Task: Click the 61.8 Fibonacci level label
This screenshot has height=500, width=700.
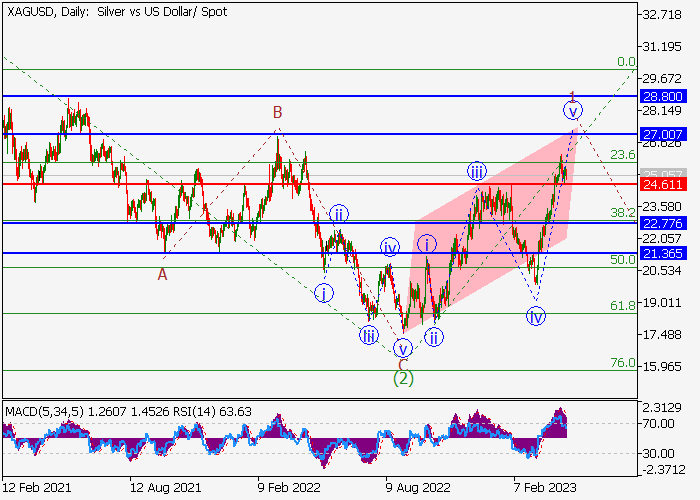Action: click(623, 306)
